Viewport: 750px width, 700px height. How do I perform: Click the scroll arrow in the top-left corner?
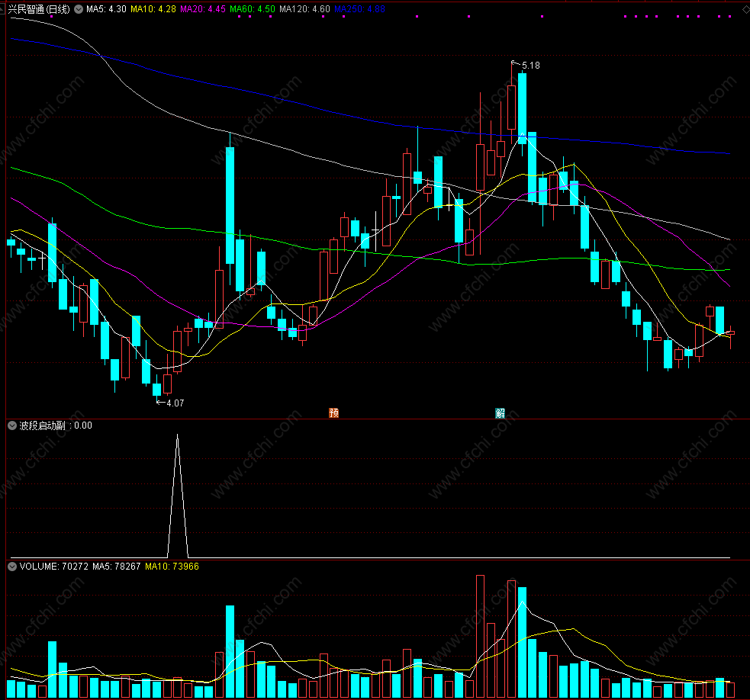tap(2, 9)
